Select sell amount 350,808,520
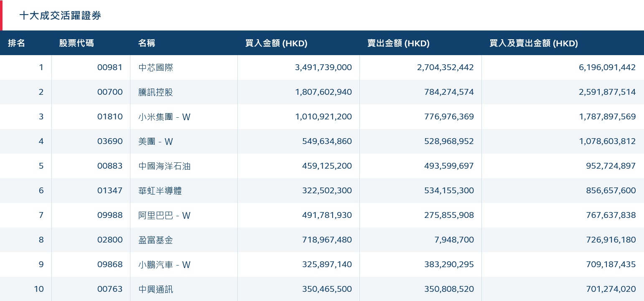The height and width of the screenshot is (301, 644). click(450, 289)
